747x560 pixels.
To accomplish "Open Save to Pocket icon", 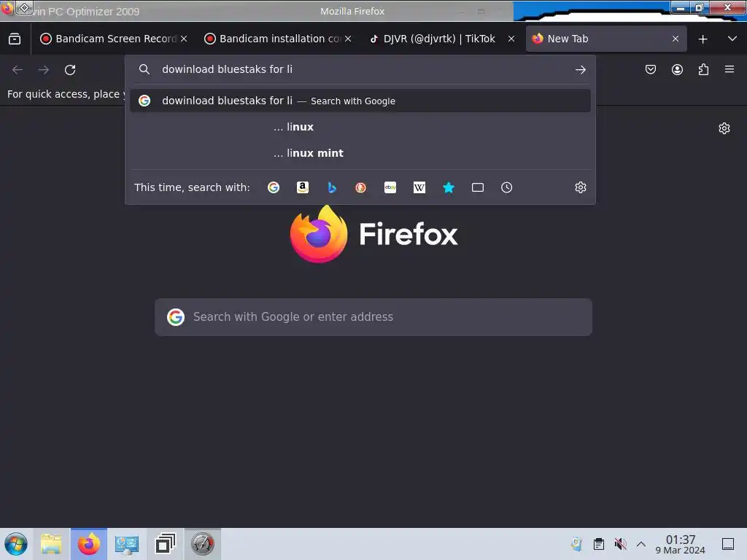I will pos(650,69).
